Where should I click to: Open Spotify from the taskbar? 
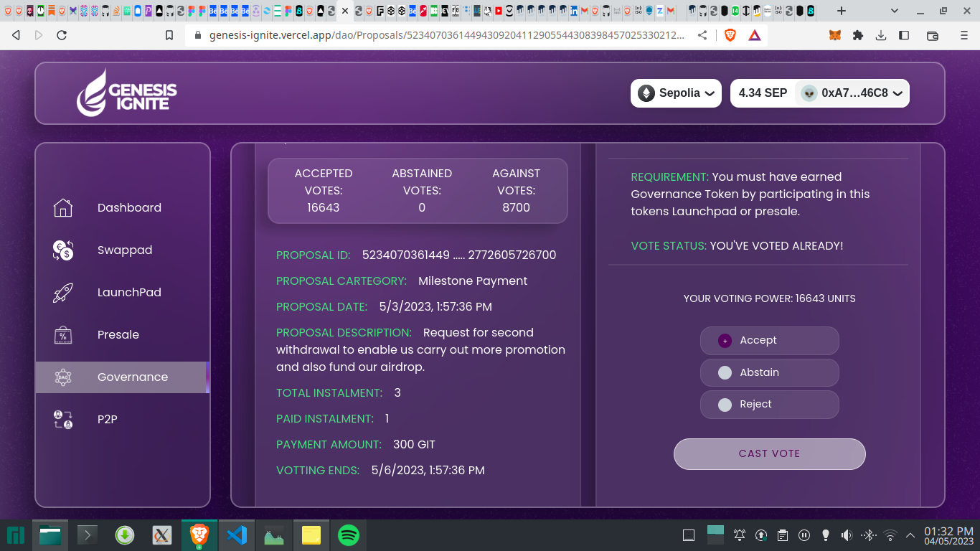coord(348,535)
